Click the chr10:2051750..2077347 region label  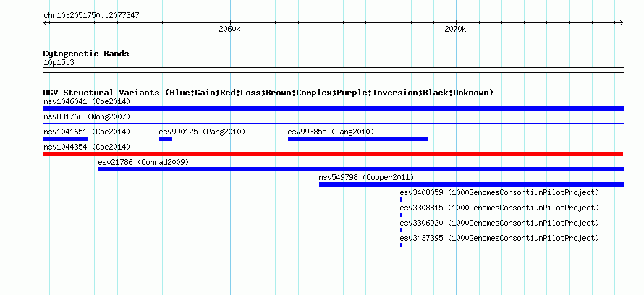point(92,16)
